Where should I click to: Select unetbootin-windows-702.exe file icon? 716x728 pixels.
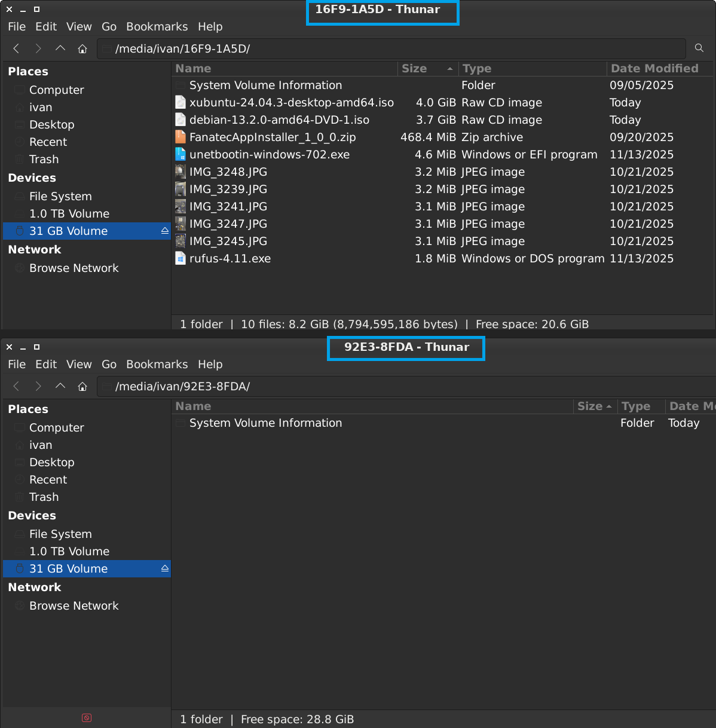pos(180,154)
